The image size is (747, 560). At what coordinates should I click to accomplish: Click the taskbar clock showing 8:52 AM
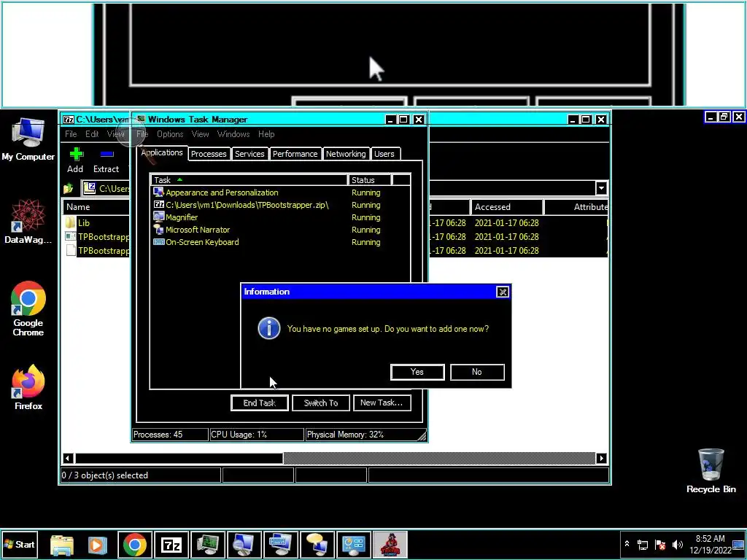709,544
